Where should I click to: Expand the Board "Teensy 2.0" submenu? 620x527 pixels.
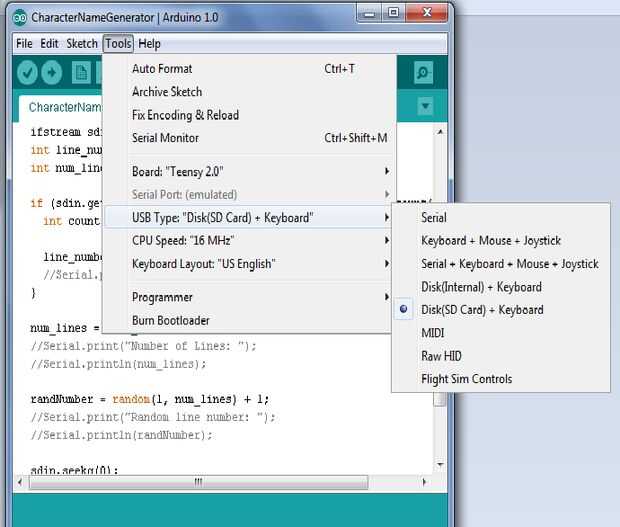248,172
